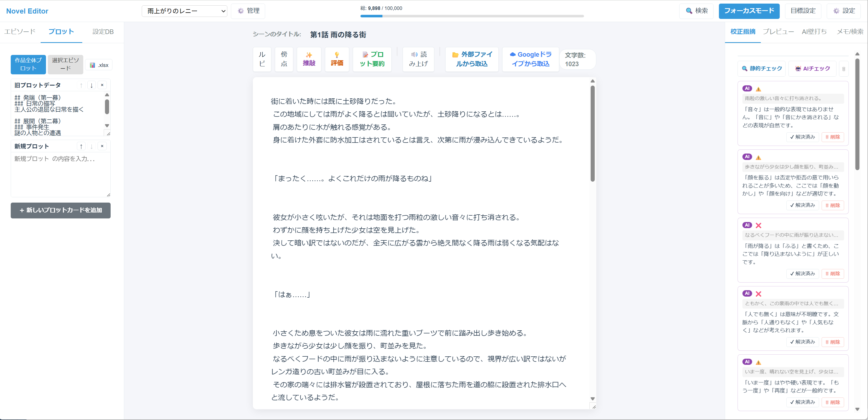868x420 pixels.
Task: Select 選択エピソード plot view
Action: click(65, 64)
